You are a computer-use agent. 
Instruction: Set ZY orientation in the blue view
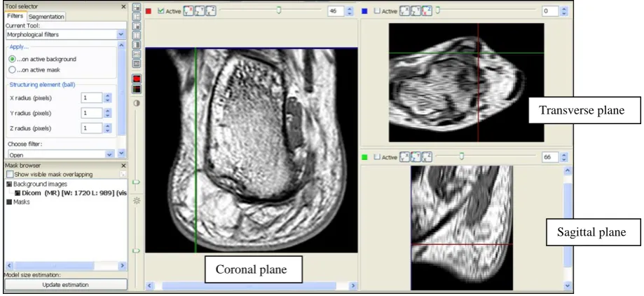coord(416,11)
